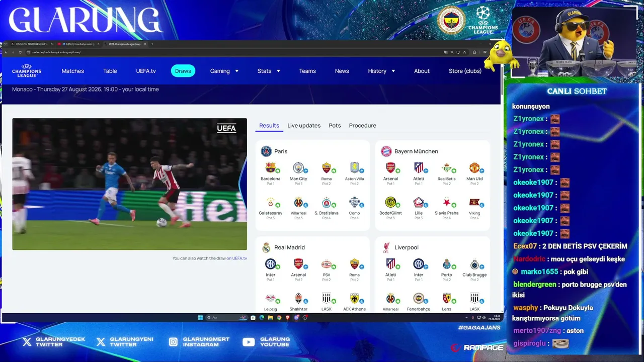The width and height of the screenshot is (644, 362).
Task: Click the Liverpool crest in card header
Action: point(386,247)
